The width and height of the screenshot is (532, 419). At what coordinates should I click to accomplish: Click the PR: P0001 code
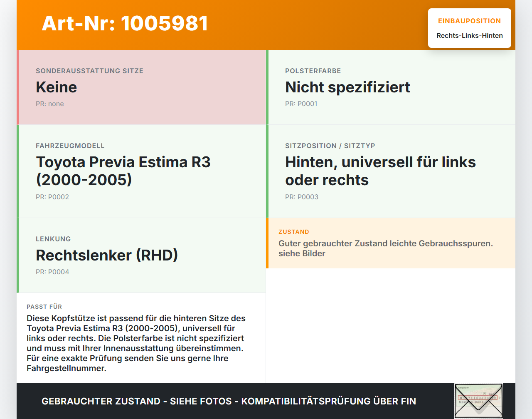[x=301, y=104]
